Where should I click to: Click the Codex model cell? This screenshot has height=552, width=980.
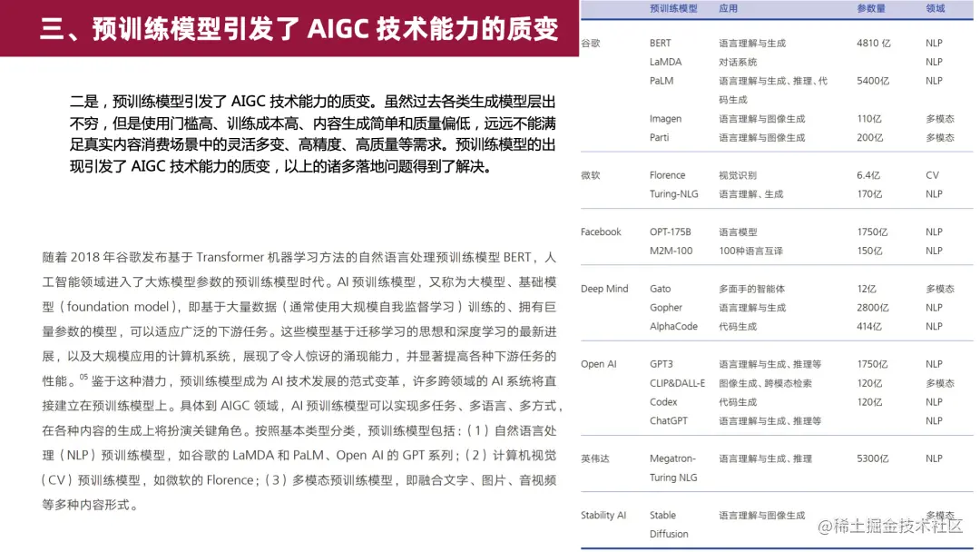point(663,402)
